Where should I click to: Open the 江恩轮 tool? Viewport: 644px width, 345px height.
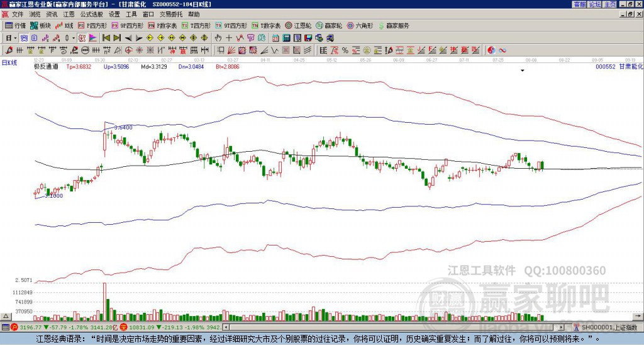(x=299, y=25)
